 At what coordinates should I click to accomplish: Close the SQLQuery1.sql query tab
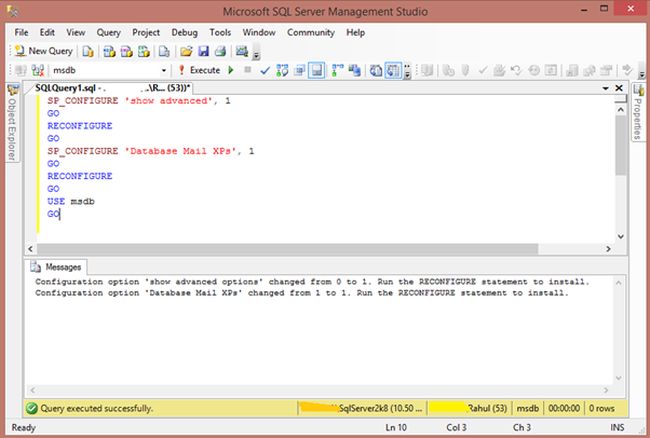[619, 88]
